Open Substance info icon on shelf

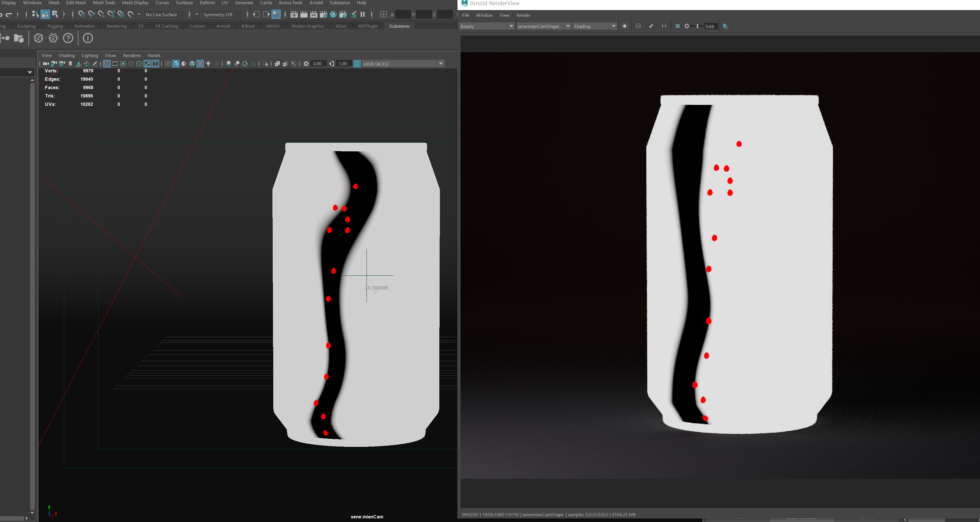[88, 38]
